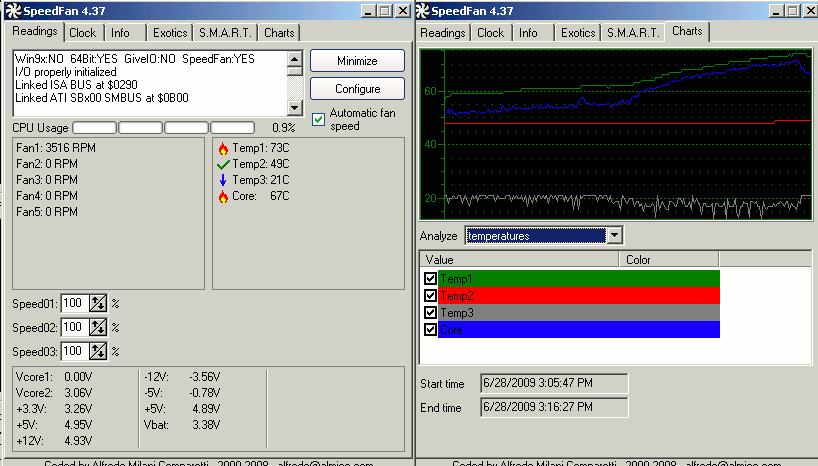Click the SpeedFan fan icon in right title bar

tap(422, 10)
